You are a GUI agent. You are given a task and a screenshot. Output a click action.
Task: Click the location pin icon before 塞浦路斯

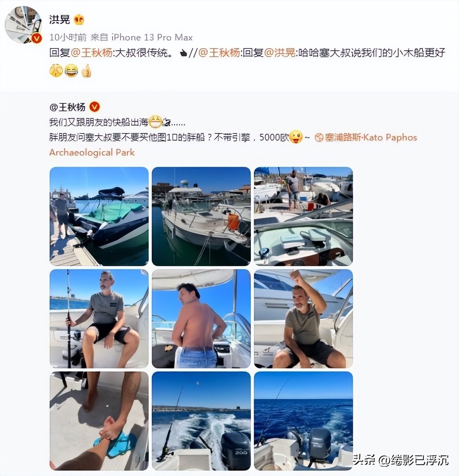(x=319, y=138)
